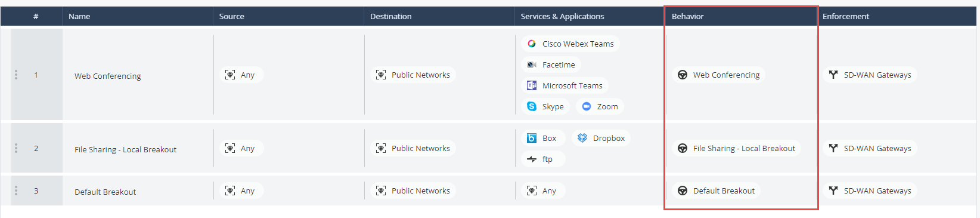This screenshot has height=218, width=980.
Task: Click the Facetime application icon
Action: 532,65
